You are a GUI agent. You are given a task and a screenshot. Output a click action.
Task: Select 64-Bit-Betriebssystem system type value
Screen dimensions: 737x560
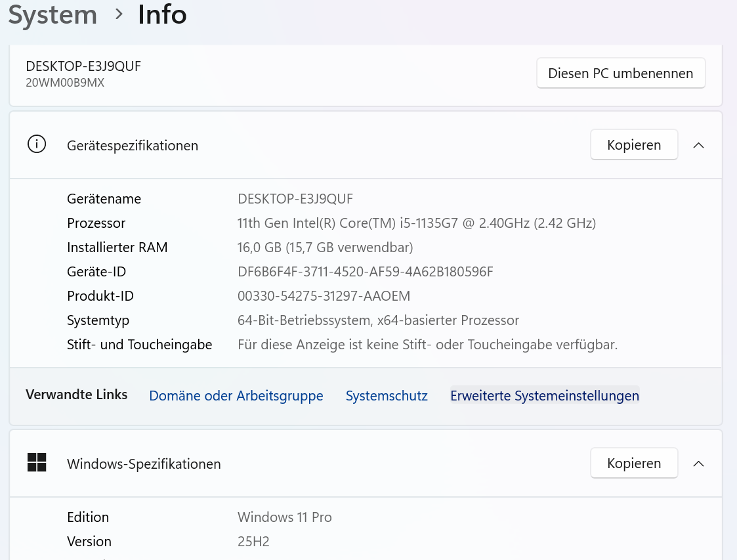click(x=379, y=320)
